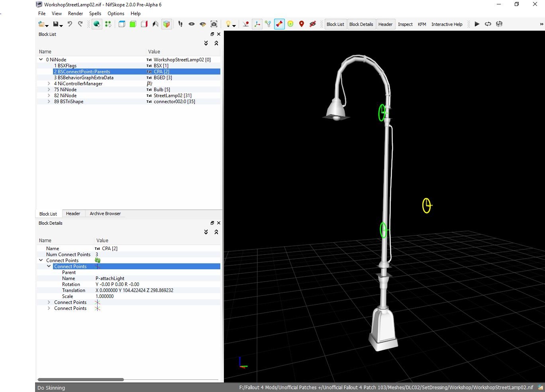
Task: Click the four green dots vertex-select icon
Action: point(108,24)
